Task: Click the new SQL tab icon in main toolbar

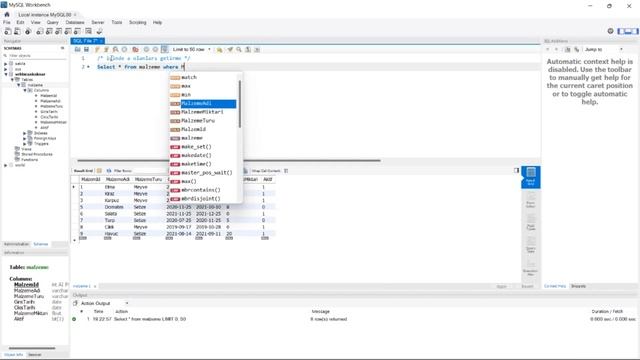Action: click(x=8, y=31)
